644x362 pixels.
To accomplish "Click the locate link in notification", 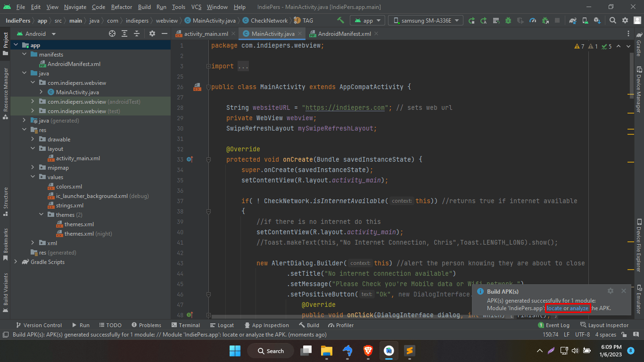I will coord(554,308).
